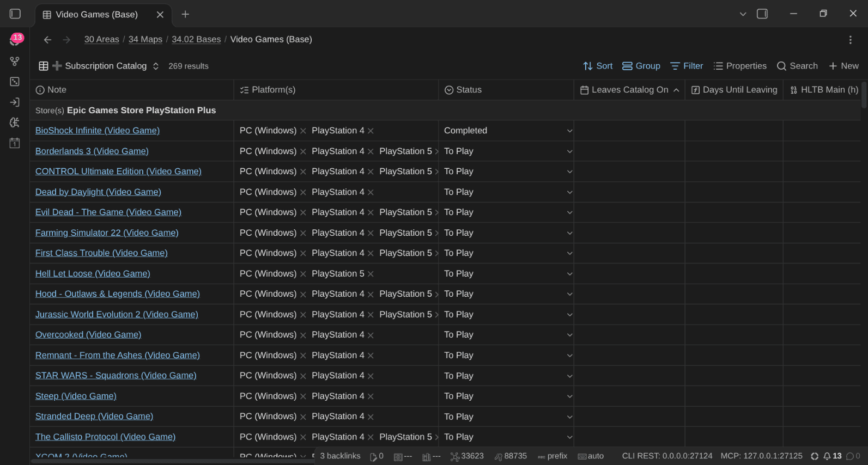868x465 pixels.
Task: Create a New entry in the base
Action: (843, 66)
